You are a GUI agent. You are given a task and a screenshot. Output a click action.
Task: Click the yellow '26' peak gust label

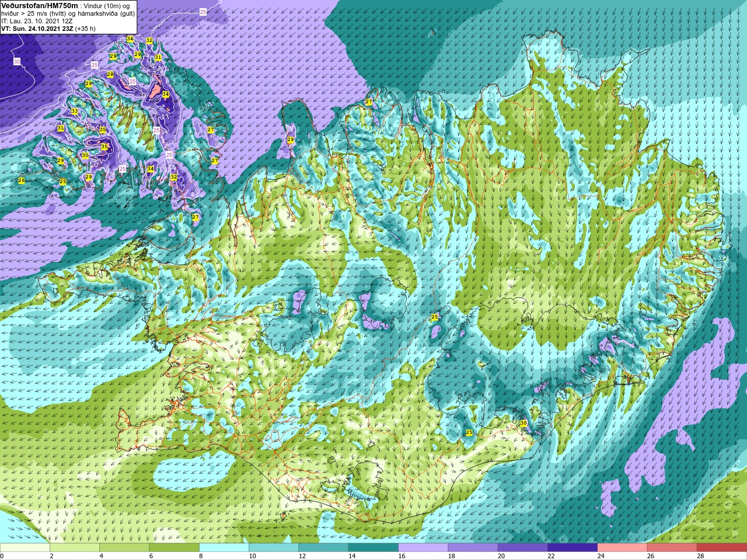(x=22, y=180)
